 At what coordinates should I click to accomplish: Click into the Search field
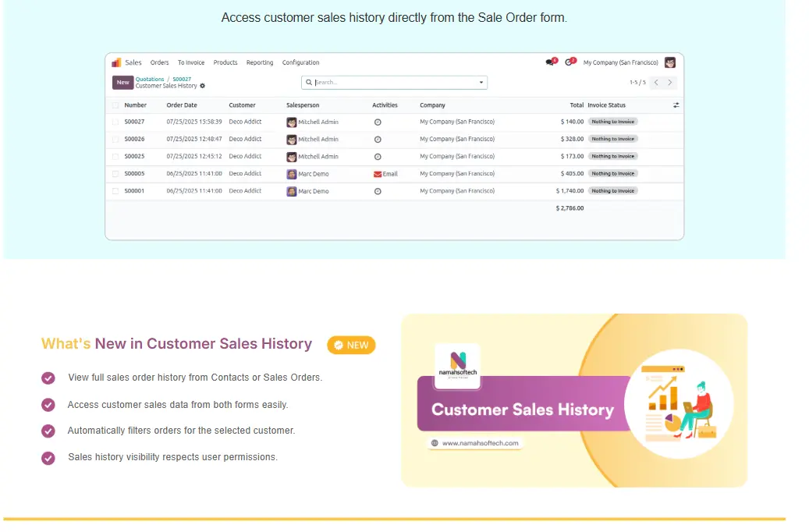click(390, 82)
